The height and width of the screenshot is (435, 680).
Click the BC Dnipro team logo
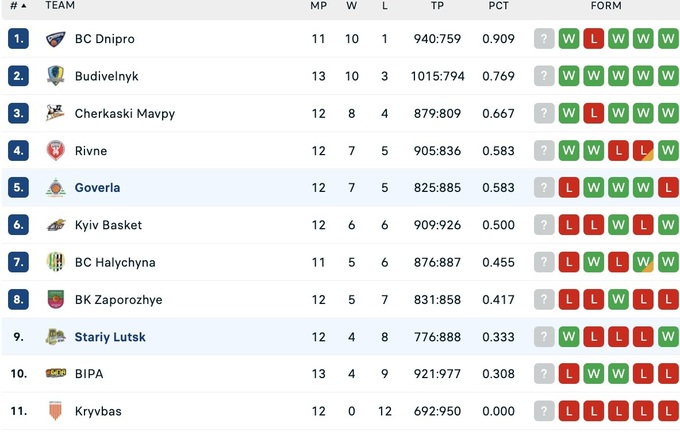click(x=56, y=39)
